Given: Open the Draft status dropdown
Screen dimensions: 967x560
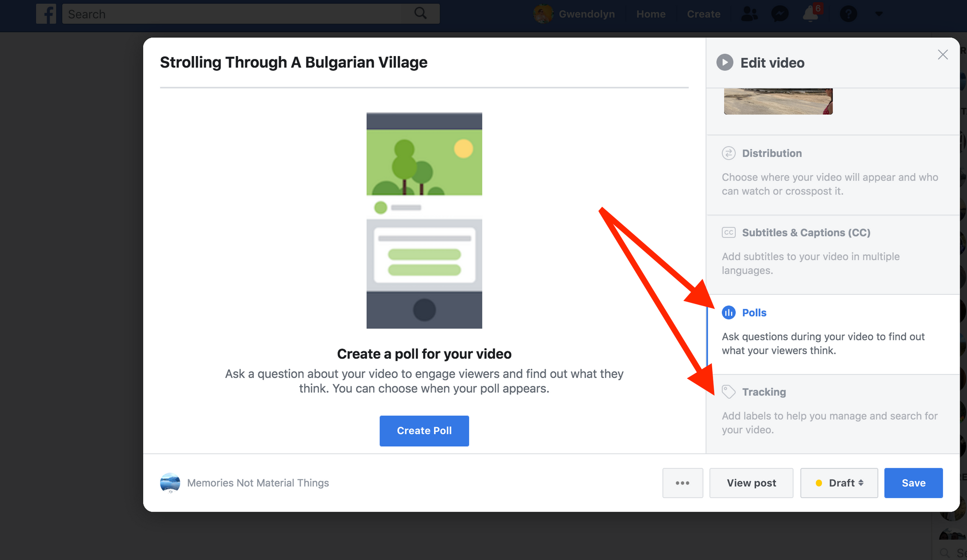Looking at the screenshot, I should [839, 483].
